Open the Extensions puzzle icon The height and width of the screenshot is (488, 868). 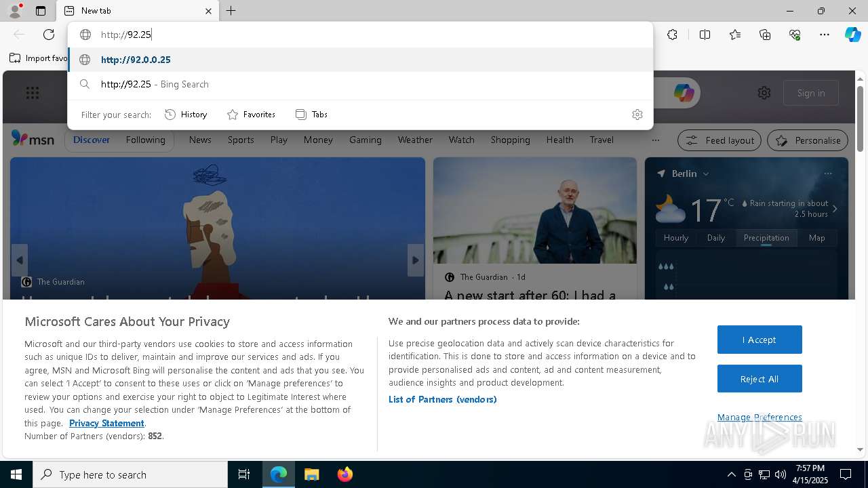(x=672, y=35)
